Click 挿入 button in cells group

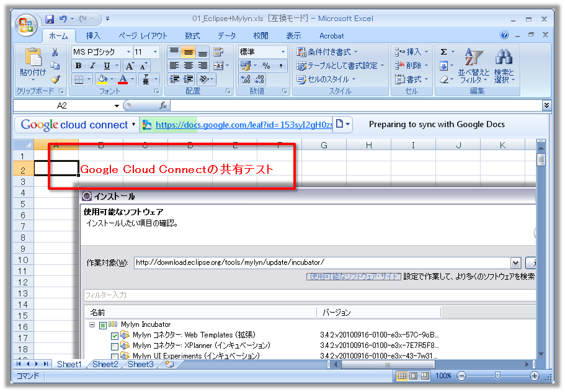pos(411,52)
